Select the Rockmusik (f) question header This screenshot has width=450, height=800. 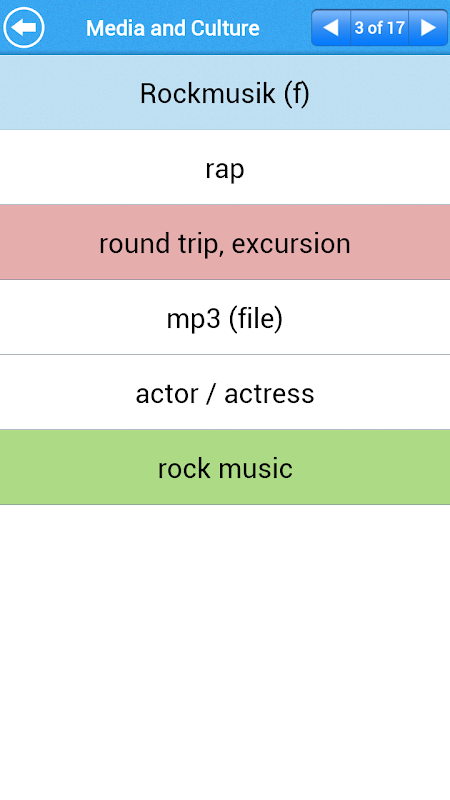pos(225,92)
